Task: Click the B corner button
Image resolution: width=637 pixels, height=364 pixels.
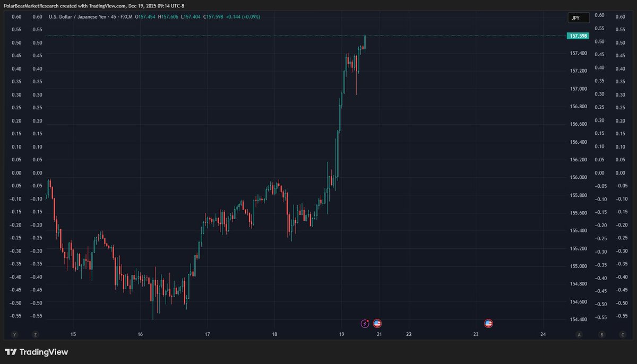Action: tap(601, 334)
